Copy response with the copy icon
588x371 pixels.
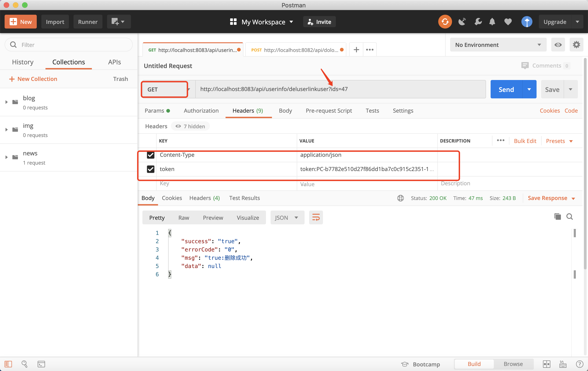tap(557, 217)
